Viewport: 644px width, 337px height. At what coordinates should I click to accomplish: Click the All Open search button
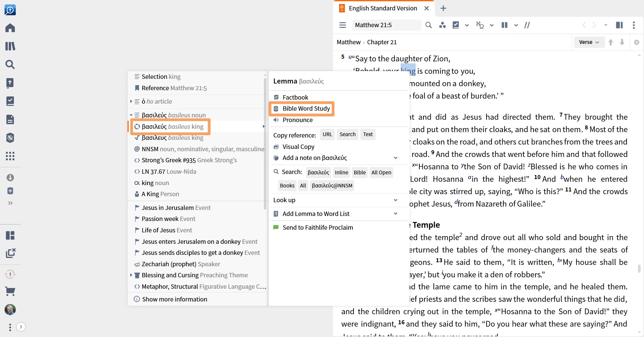pyautogui.click(x=381, y=172)
